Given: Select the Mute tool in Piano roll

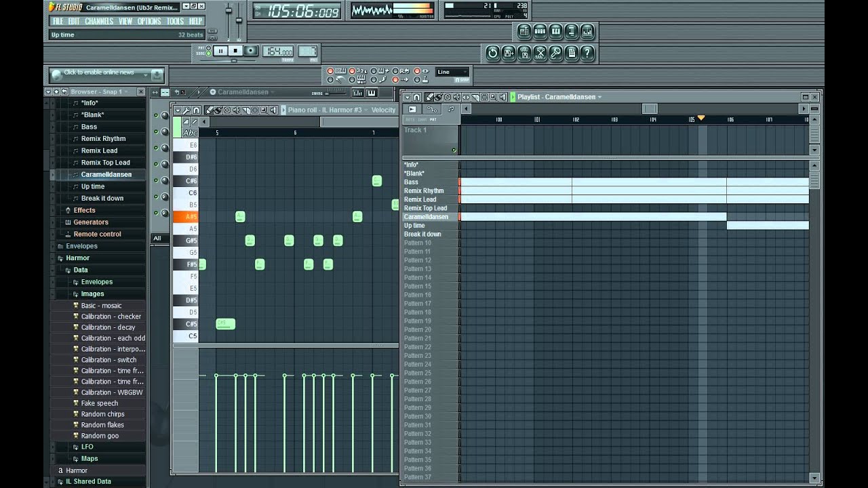Looking at the screenshot, I should pyautogui.click(x=237, y=110).
